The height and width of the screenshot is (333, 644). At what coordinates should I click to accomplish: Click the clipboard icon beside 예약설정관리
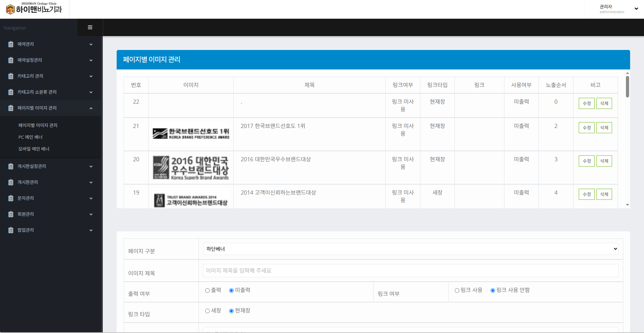point(11,60)
